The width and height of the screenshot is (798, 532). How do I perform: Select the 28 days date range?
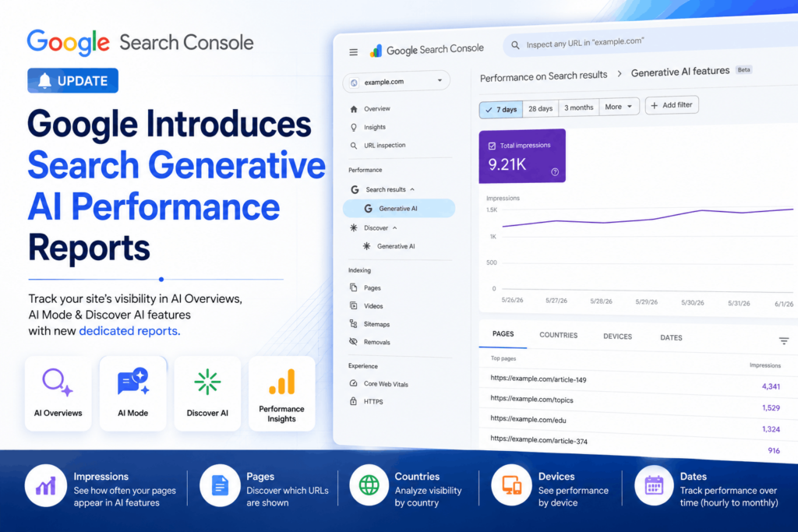(541, 108)
